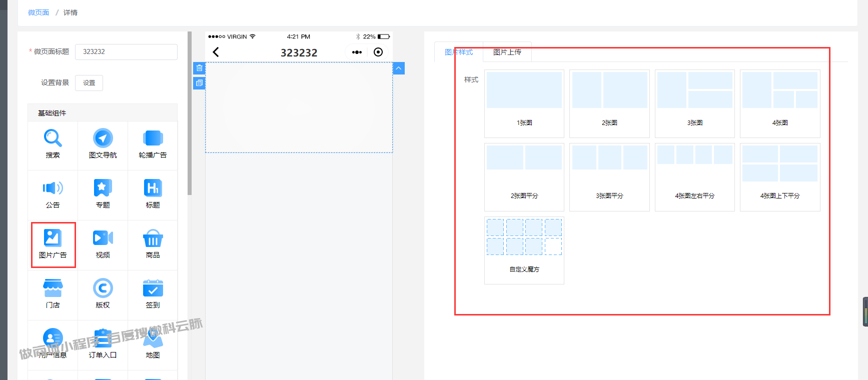The width and height of the screenshot is (868, 380).
Task: Switch to the 图片样式 tab
Action: coord(459,52)
